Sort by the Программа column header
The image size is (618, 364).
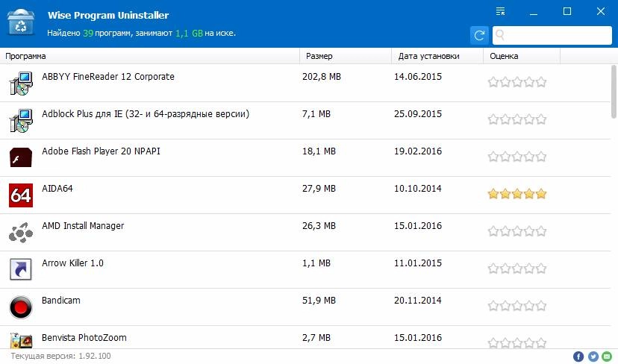(x=150, y=56)
